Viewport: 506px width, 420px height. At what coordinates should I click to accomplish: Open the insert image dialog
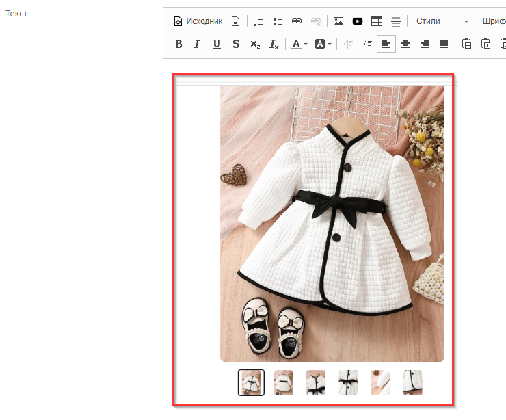click(338, 21)
